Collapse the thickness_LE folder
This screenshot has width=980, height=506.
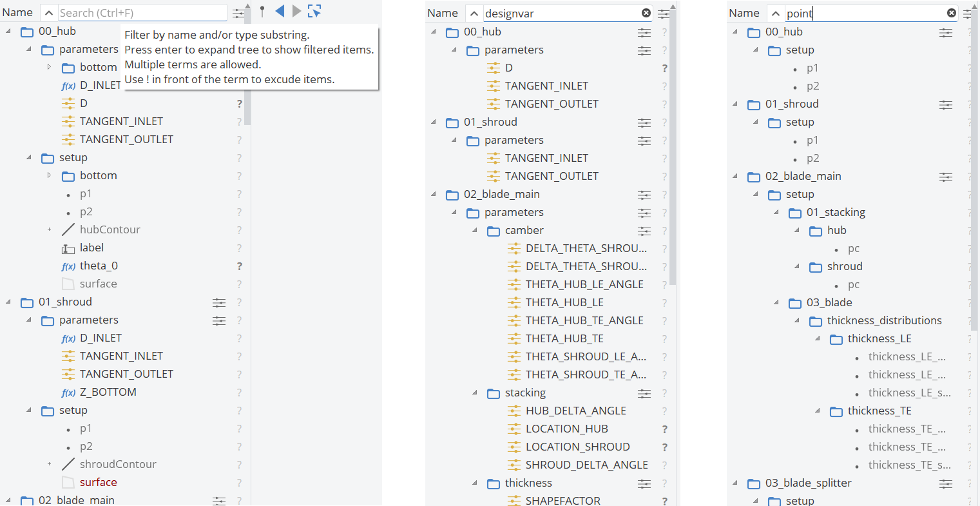pos(818,338)
